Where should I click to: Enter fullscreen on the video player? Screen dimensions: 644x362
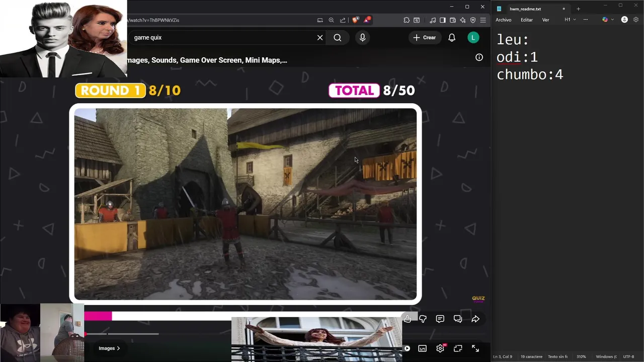pos(475,348)
